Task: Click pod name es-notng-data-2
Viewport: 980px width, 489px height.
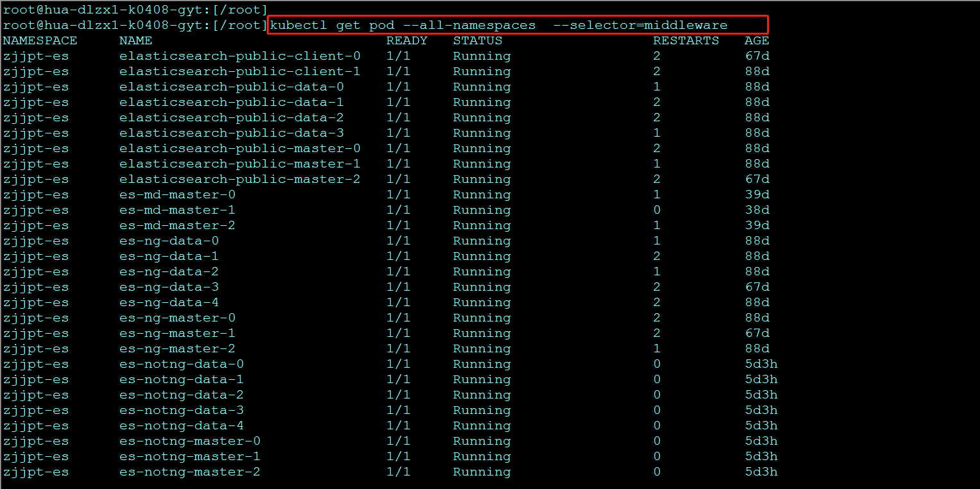Action: coord(182,395)
